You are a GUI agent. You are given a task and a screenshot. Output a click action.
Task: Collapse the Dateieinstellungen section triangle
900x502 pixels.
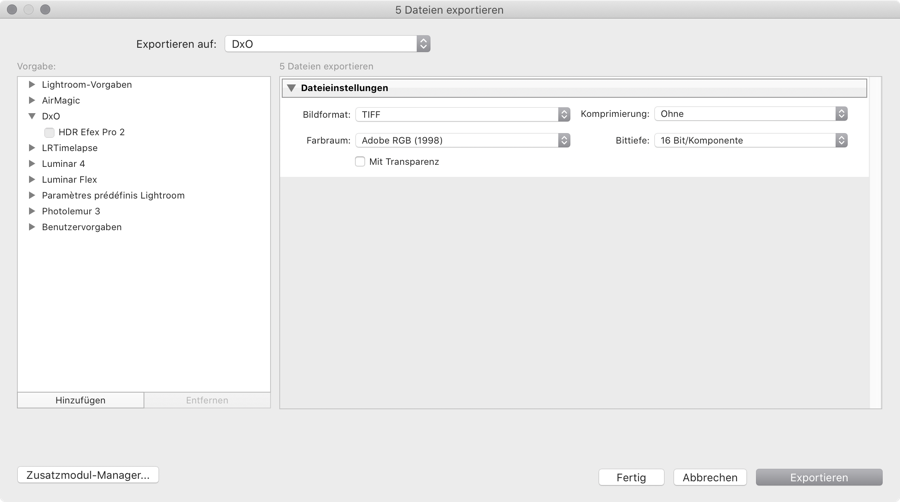tap(291, 88)
